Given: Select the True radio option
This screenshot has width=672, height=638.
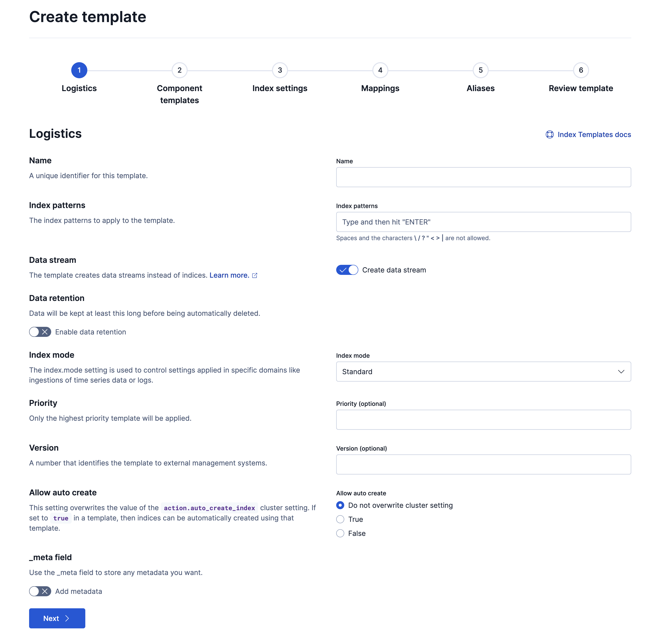Looking at the screenshot, I should click(x=340, y=519).
